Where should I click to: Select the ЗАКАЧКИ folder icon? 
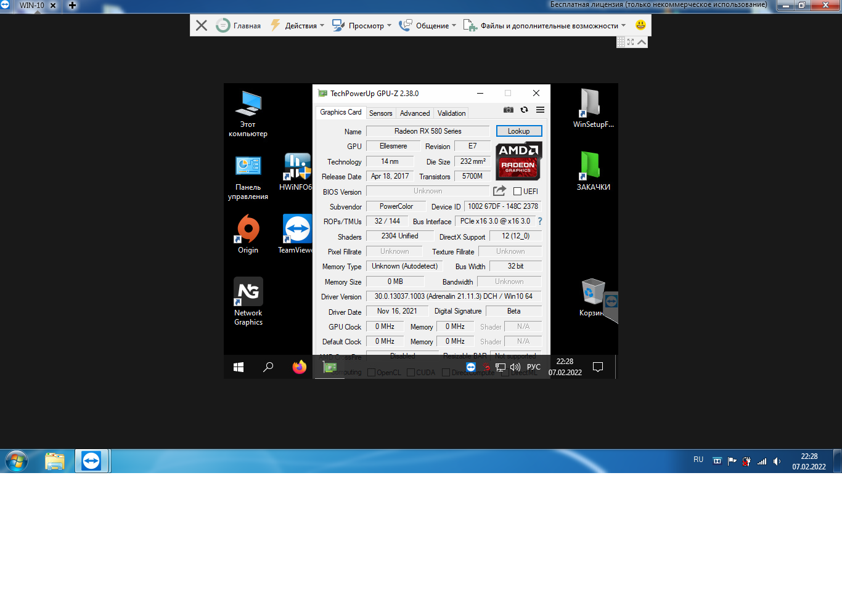(593, 171)
